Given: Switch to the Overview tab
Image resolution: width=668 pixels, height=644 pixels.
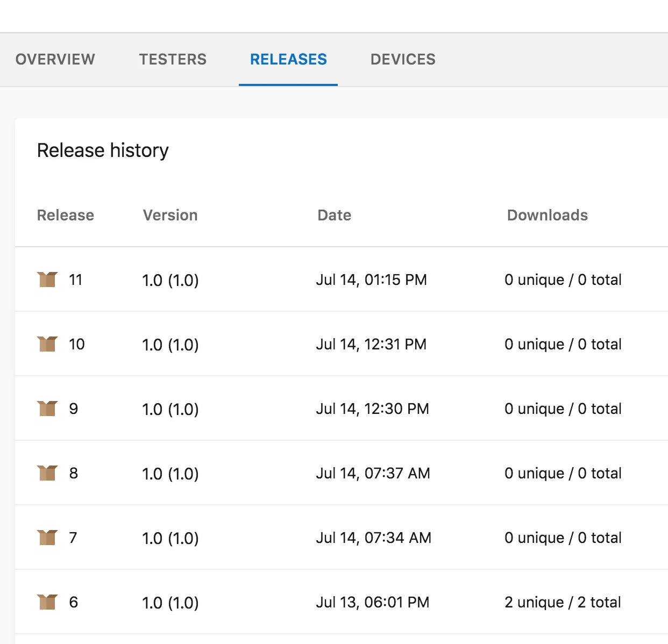Looking at the screenshot, I should (55, 59).
